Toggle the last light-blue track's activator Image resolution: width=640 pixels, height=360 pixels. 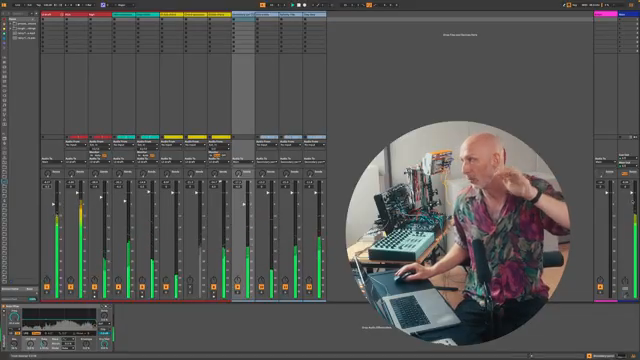pos(309,287)
